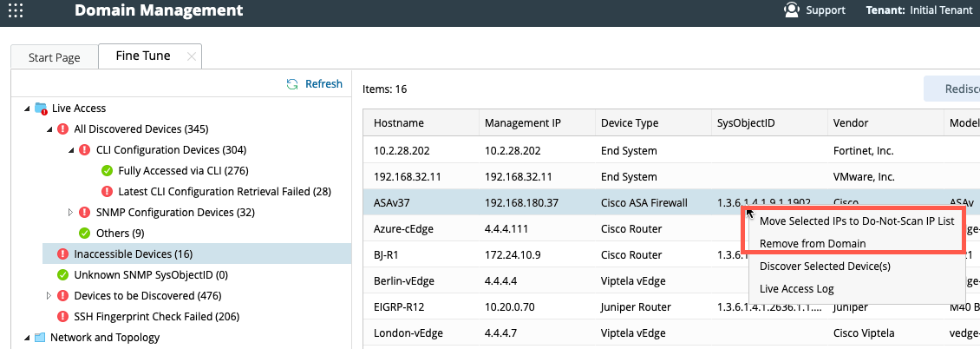The width and height of the screenshot is (980, 349).
Task: Click alert icon beside Inaccessible Devices
Action: tap(62, 254)
